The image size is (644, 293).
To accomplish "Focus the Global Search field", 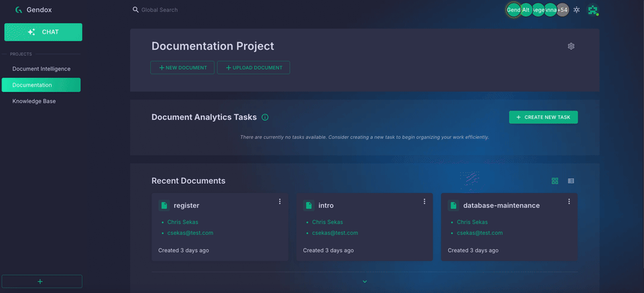I will [x=160, y=10].
